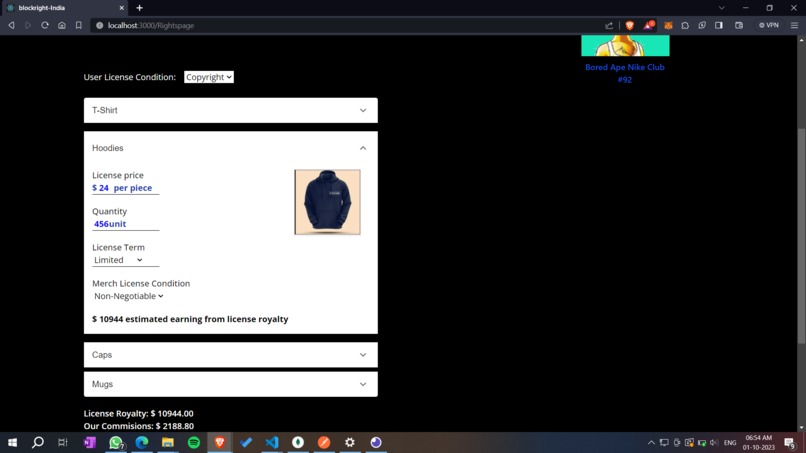Open the tab search dropdown arrow
This screenshot has width=806, height=453.
pyautogui.click(x=722, y=8)
